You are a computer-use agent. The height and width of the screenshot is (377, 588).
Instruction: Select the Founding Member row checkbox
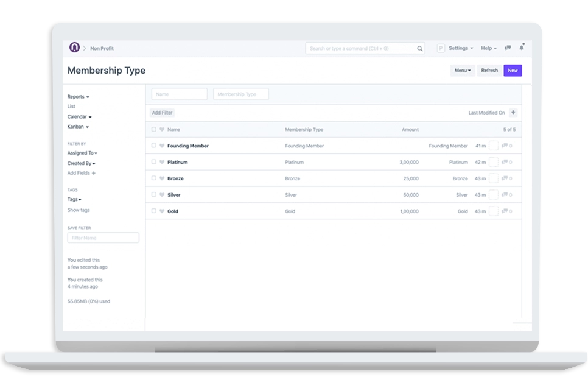point(154,146)
